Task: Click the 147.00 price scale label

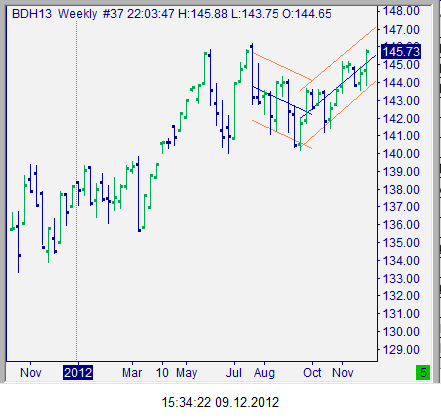Action: click(401, 30)
